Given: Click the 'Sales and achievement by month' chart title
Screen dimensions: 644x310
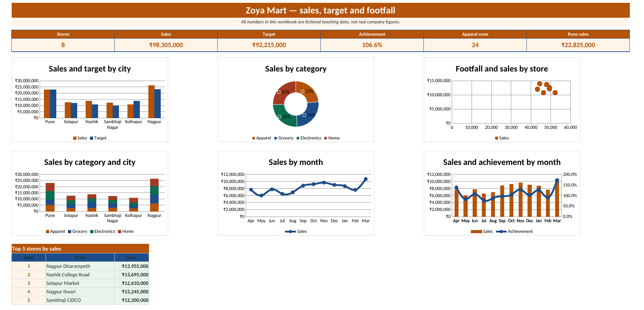Looking at the screenshot, I should coord(502,162).
